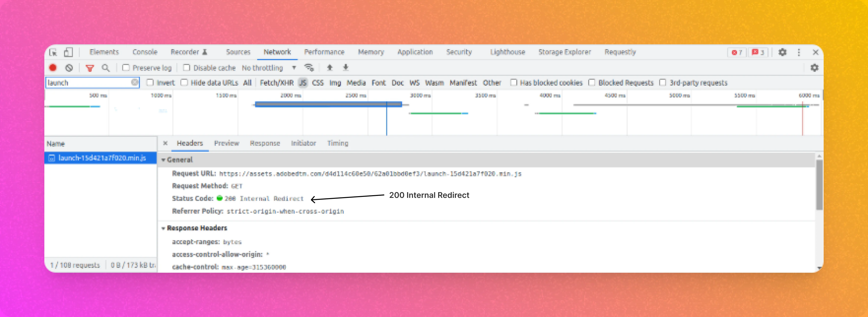
Task: Open the Memory panel
Action: tap(371, 52)
